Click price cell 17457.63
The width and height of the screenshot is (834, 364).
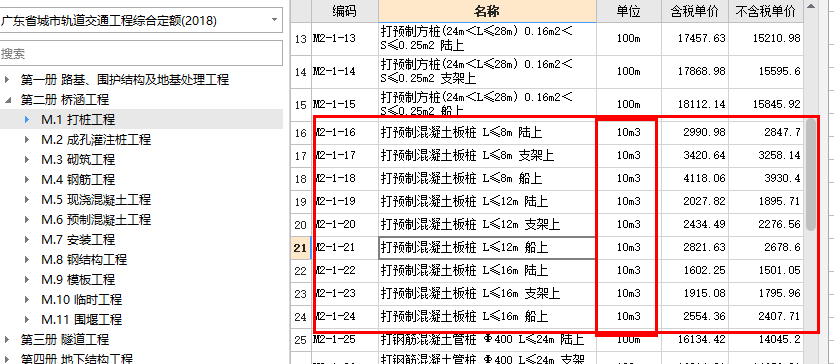(695, 39)
